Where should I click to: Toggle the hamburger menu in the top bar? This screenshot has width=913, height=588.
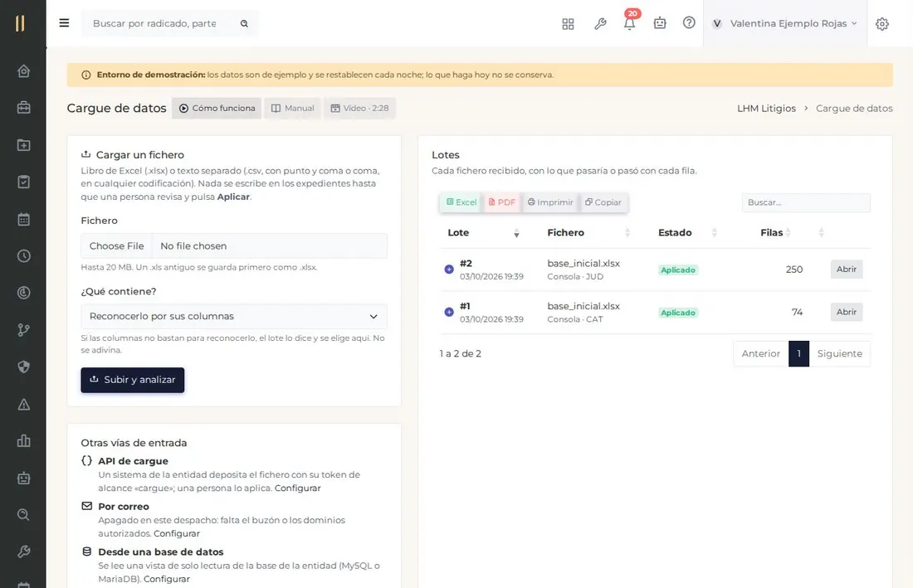pos(64,23)
